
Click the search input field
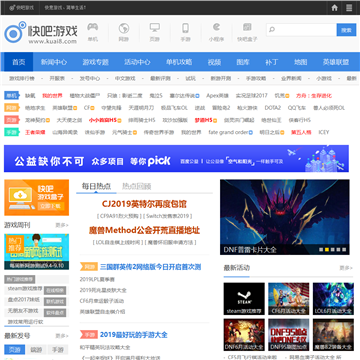[x=301, y=30]
